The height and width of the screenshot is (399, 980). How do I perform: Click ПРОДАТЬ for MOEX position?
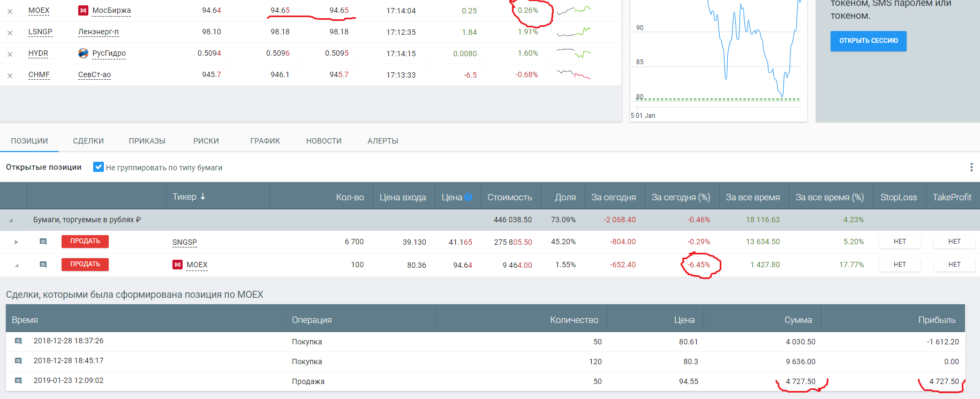click(x=85, y=265)
